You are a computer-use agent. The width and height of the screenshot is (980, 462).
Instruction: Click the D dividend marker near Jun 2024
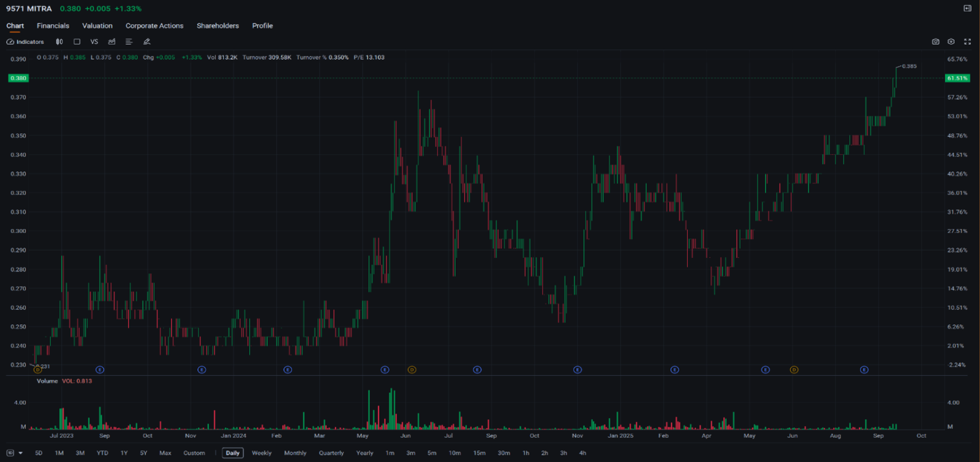coord(412,369)
